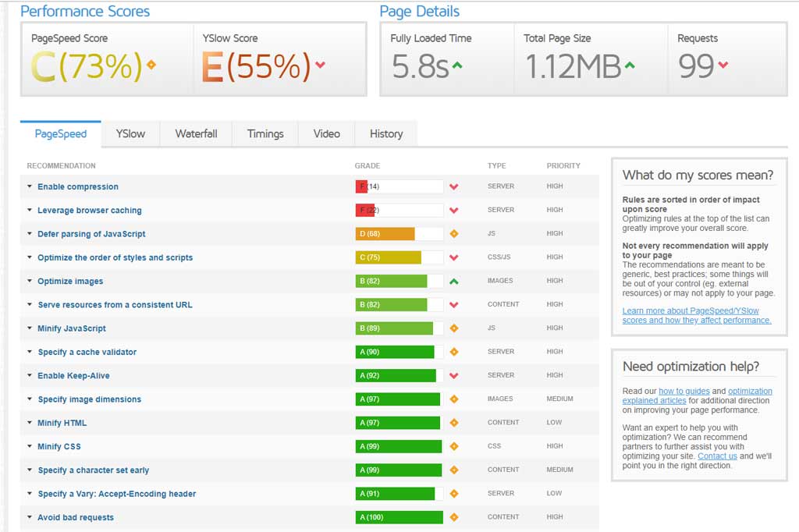Click the green up arrow beside Optimize images
Image resolution: width=799 pixels, height=532 pixels.
tap(453, 281)
